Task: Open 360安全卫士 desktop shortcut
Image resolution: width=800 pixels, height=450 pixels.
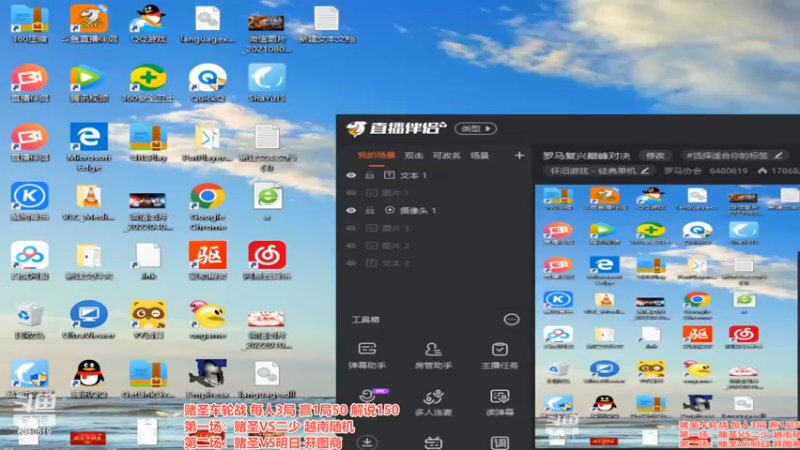Action: (x=148, y=83)
